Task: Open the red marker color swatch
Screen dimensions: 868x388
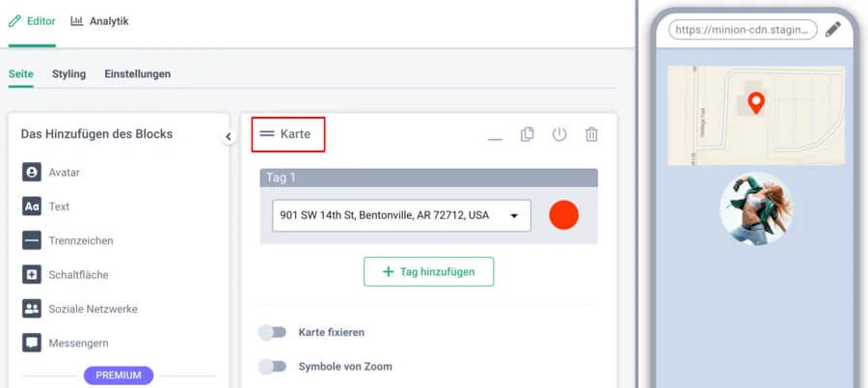Action: point(564,215)
